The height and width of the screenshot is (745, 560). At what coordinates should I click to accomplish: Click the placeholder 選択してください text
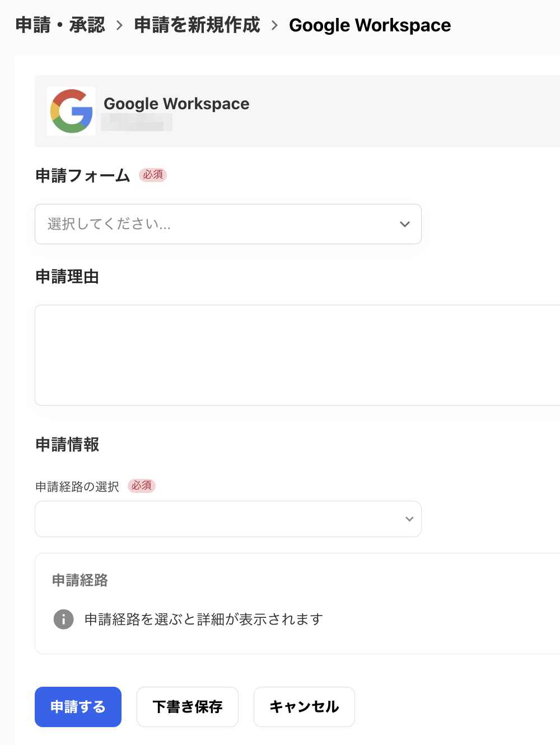108,224
